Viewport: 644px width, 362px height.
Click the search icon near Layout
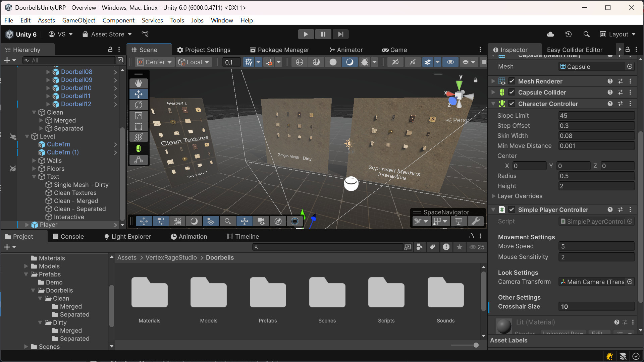[586, 34]
